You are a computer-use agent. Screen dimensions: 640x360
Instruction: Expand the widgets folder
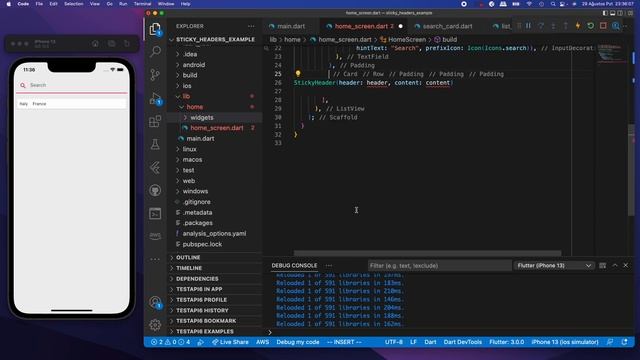216,118
